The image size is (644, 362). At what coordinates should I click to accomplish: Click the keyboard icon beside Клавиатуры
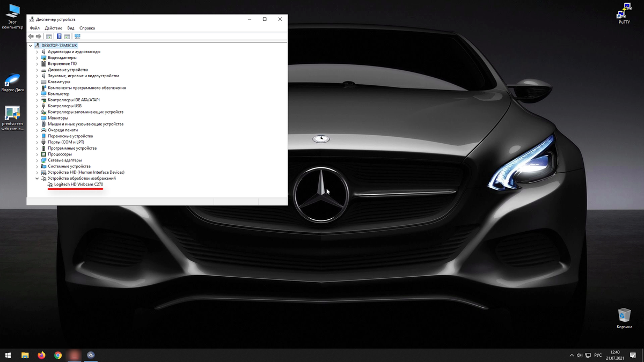[44, 82]
